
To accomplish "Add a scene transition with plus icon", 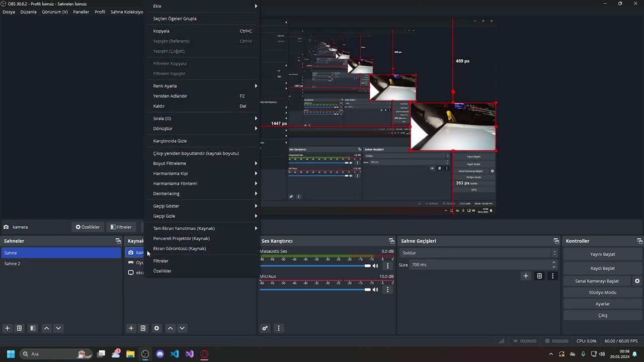I will tap(526, 276).
